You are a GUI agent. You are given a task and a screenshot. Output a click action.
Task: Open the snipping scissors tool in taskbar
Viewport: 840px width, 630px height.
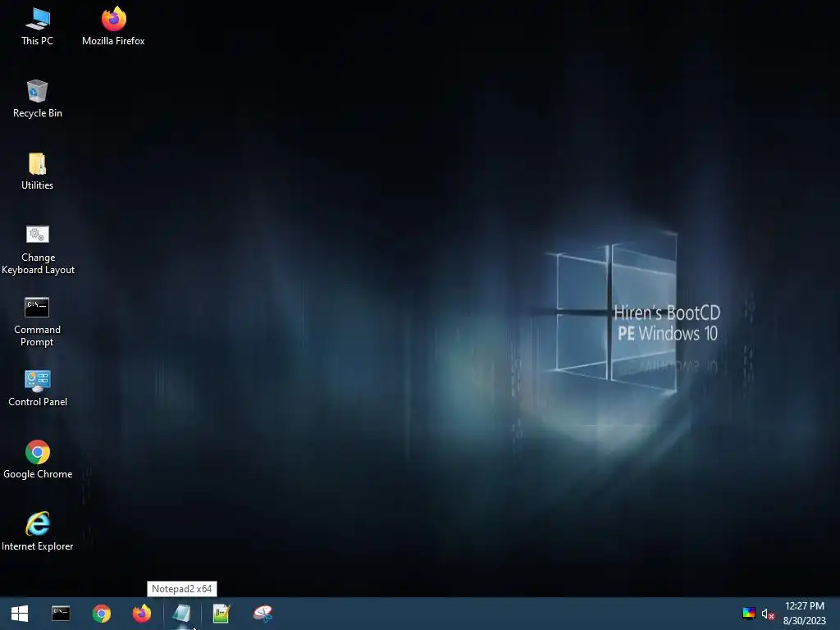pos(263,614)
